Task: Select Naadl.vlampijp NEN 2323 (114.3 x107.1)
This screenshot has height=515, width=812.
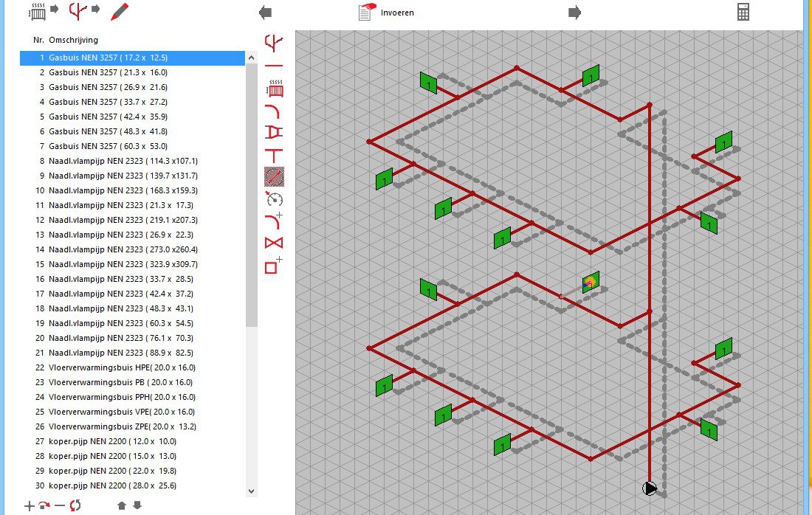Action: (132, 161)
